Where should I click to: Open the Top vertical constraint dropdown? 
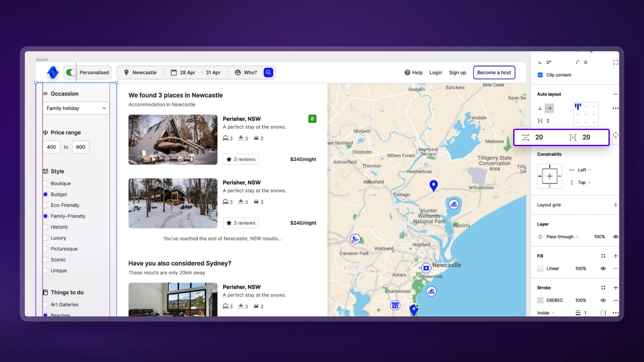pos(584,182)
